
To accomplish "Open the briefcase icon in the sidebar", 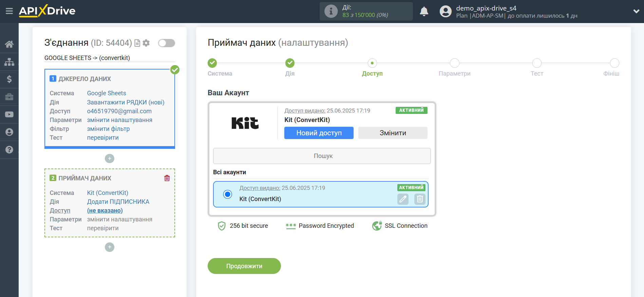I will click(x=9, y=97).
